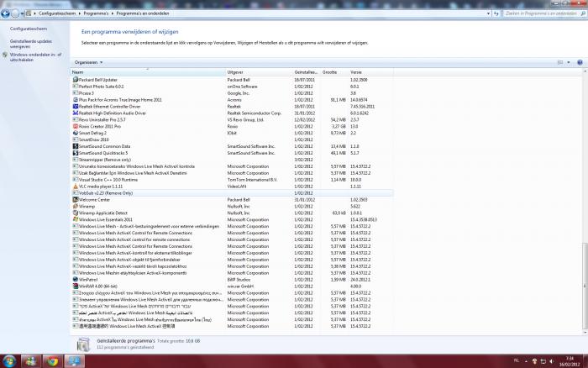Open the Configuratiescherm link in sidebar
Image resolution: width=588 pixels, height=368 pixels.
tap(28, 29)
